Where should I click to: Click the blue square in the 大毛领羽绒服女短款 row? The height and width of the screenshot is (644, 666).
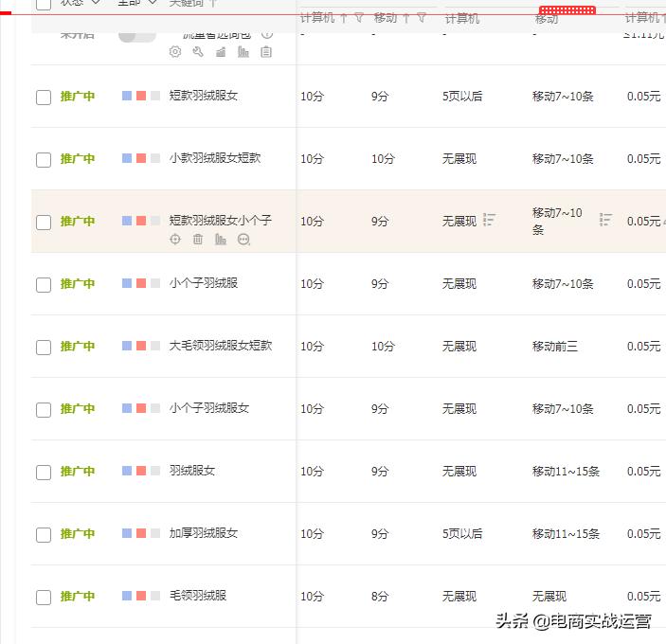(x=127, y=346)
